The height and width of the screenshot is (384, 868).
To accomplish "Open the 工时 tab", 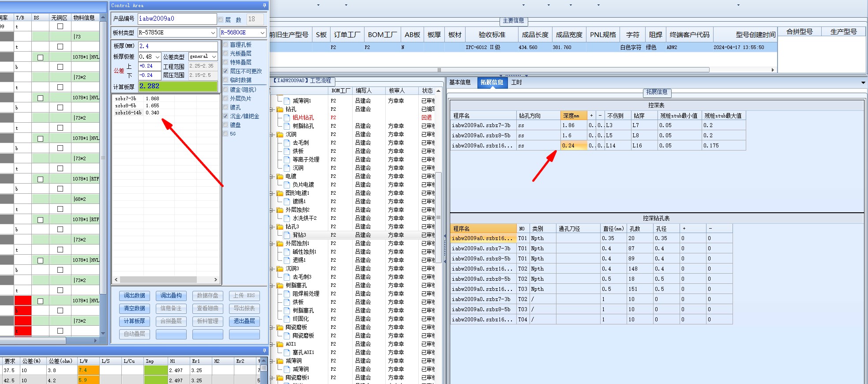I will (x=516, y=83).
